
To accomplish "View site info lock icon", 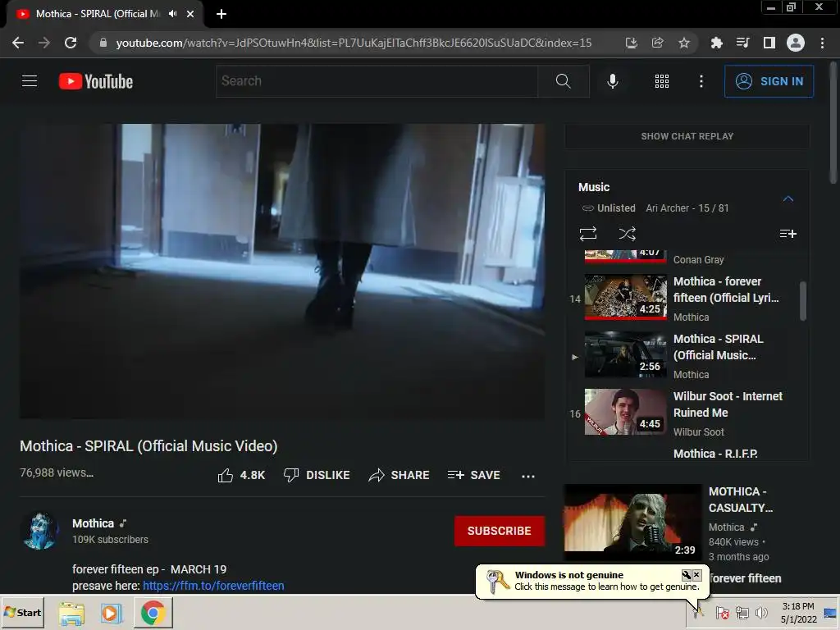I will point(103,43).
